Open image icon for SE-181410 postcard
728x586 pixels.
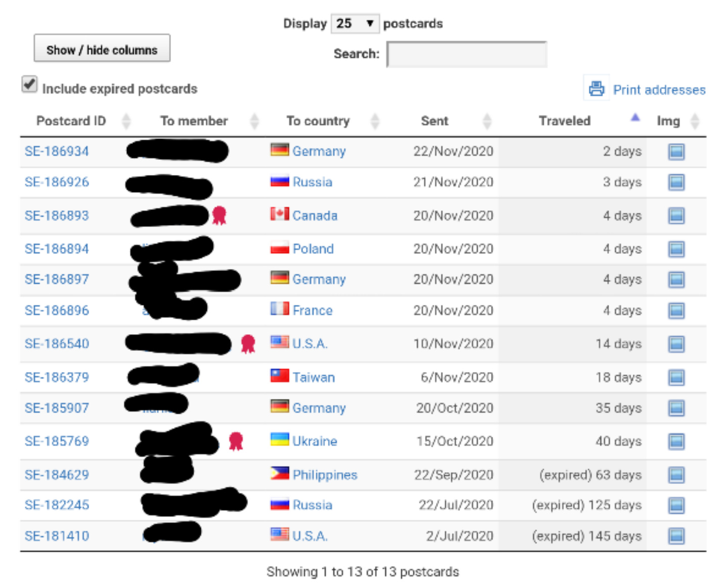676,536
